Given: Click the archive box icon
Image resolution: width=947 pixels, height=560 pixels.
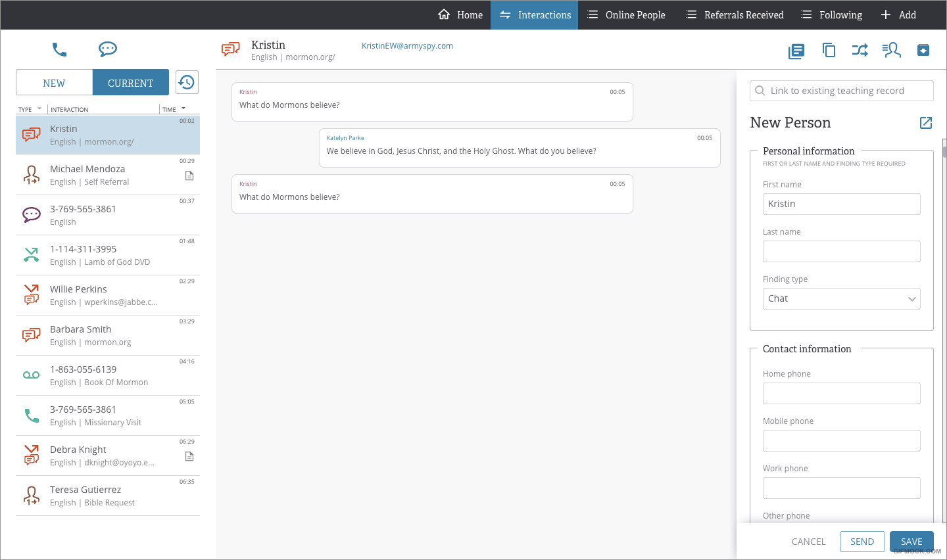Looking at the screenshot, I should pyautogui.click(x=923, y=50).
